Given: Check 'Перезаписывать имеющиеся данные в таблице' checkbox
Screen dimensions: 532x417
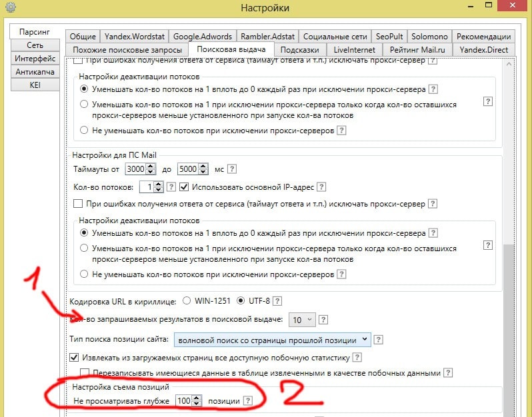Looking at the screenshot, I should point(85,373).
